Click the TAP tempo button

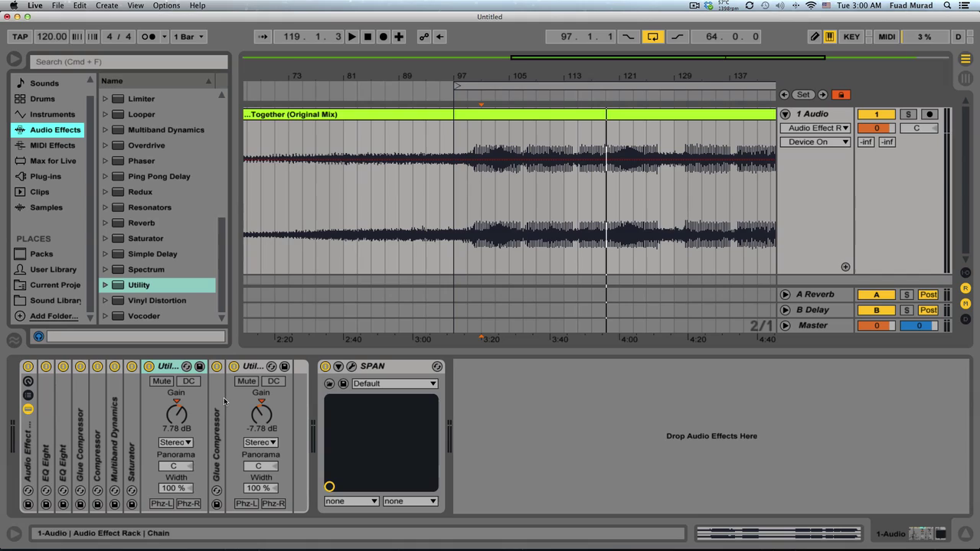(x=20, y=37)
